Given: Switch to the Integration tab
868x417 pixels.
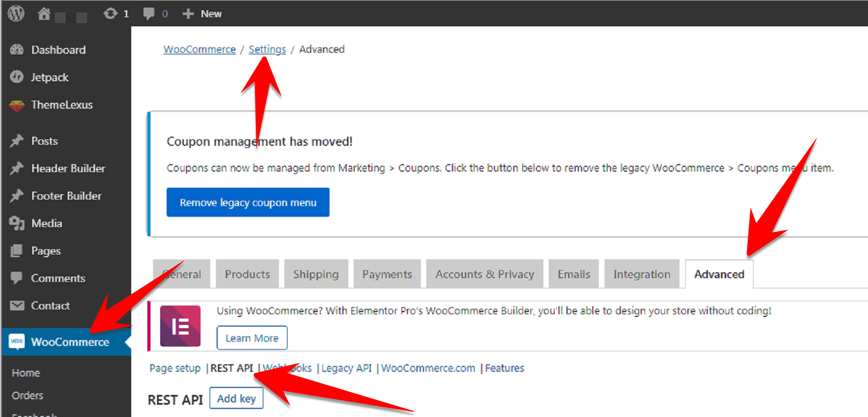Looking at the screenshot, I should pyautogui.click(x=642, y=274).
